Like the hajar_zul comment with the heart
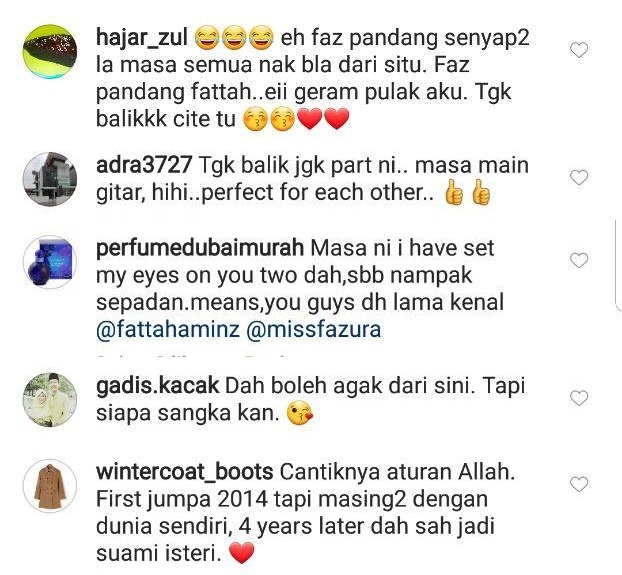The height and width of the screenshot is (575, 622). point(579,50)
